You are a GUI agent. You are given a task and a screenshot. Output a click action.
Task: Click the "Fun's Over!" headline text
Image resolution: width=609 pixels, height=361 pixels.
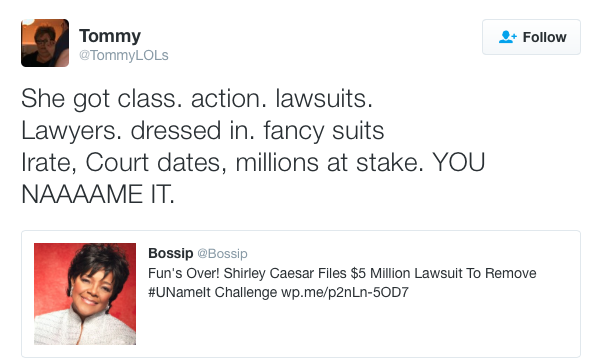[x=184, y=273]
